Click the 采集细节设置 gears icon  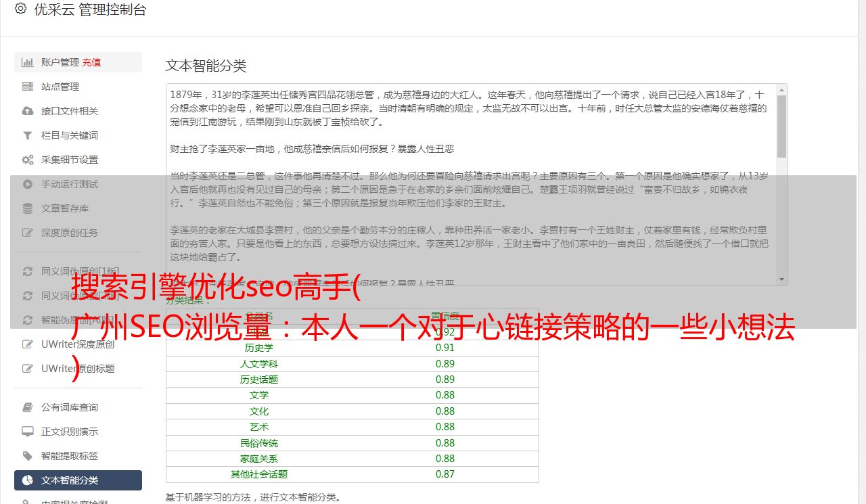(28, 160)
